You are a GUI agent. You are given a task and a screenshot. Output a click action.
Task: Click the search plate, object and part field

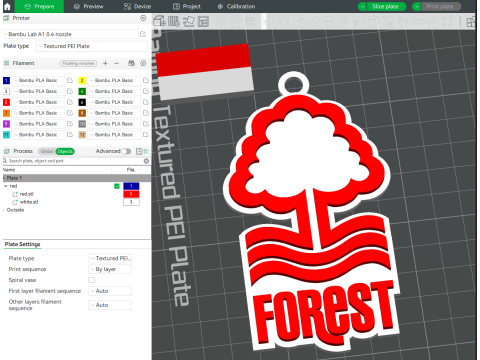[x=73, y=161]
